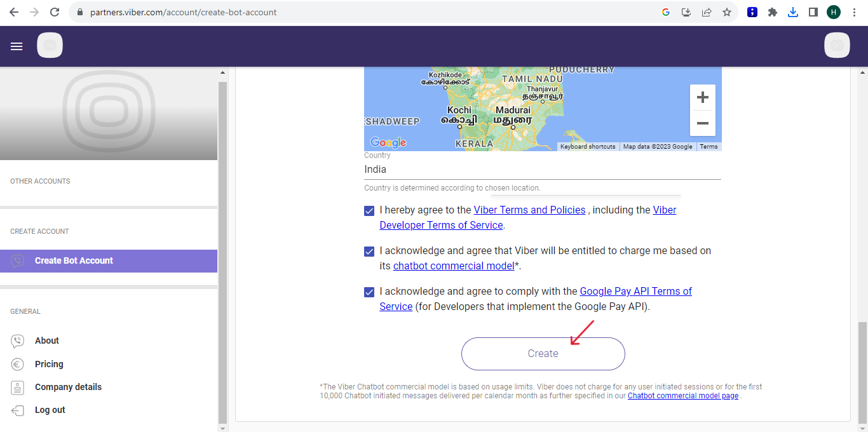Log out using the exit icon
Screen dimensions: 868x432
click(x=18, y=409)
